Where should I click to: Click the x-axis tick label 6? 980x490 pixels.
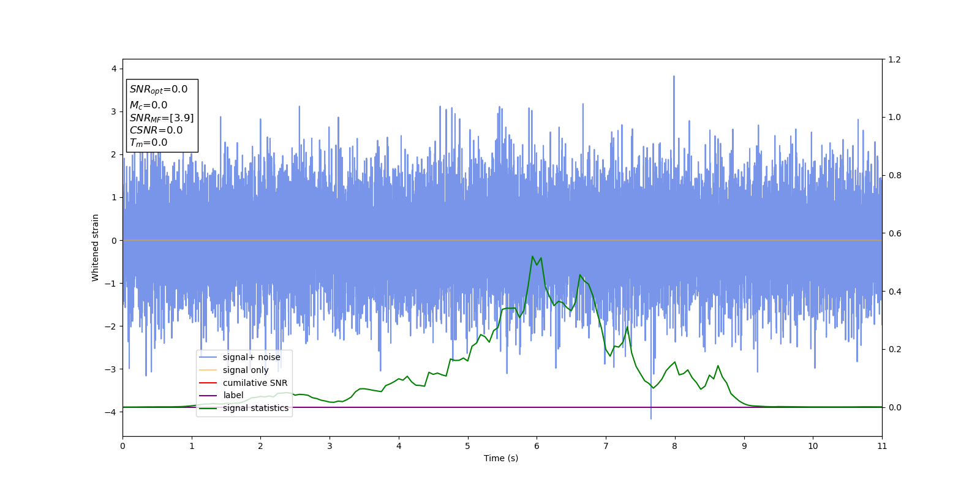pyautogui.click(x=537, y=446)
